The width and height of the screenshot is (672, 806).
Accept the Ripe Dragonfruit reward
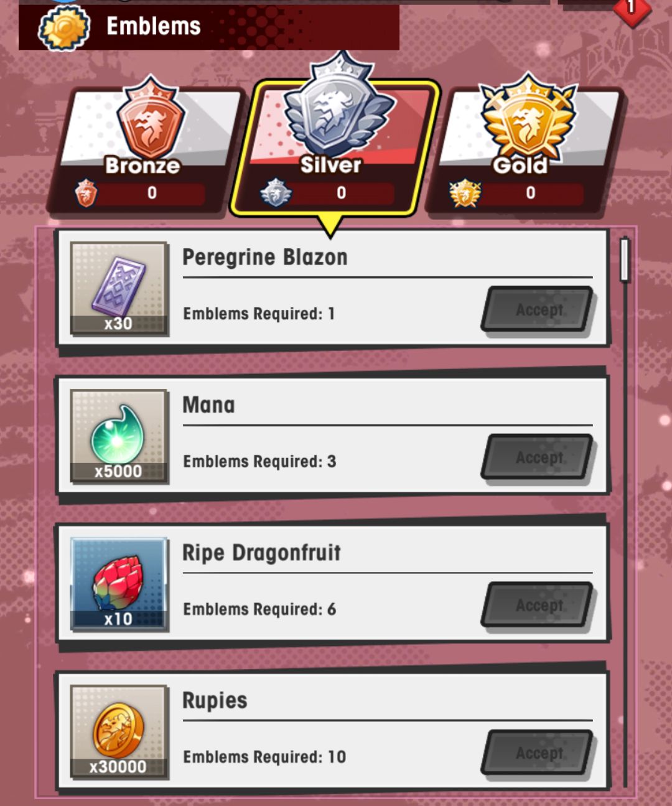(x=538, y=605)
